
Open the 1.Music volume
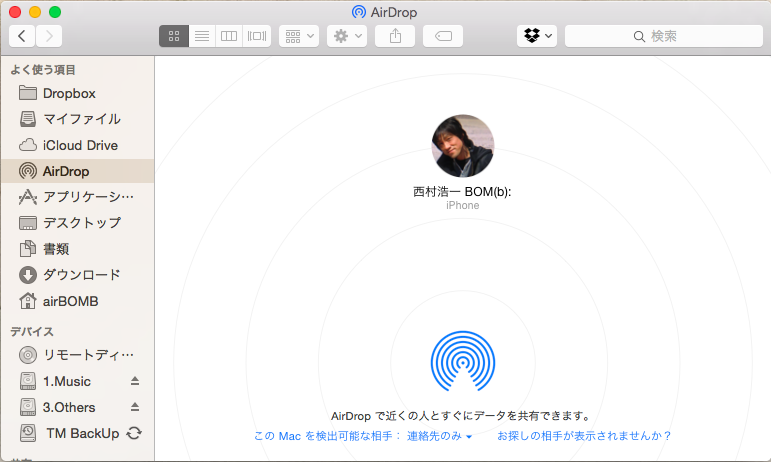pos(66,381)
